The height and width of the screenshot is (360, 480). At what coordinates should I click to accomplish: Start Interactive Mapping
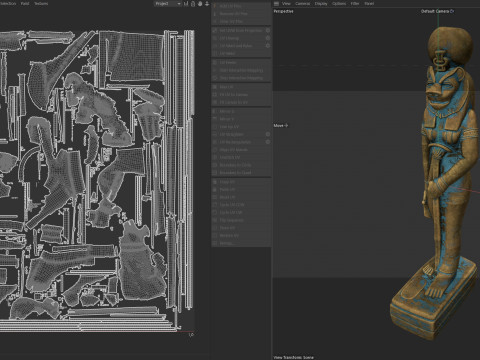pyautogui.click(x=241, y=70)
